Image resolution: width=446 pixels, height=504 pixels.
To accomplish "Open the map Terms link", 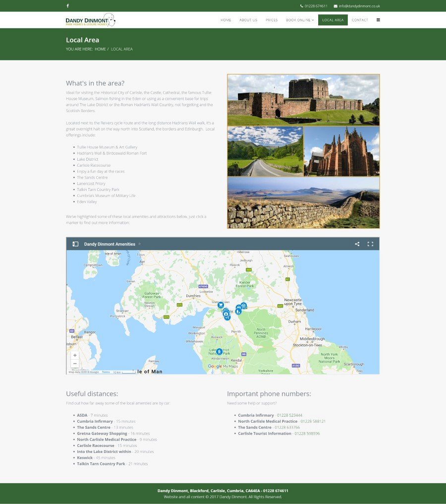I will 106,372.
